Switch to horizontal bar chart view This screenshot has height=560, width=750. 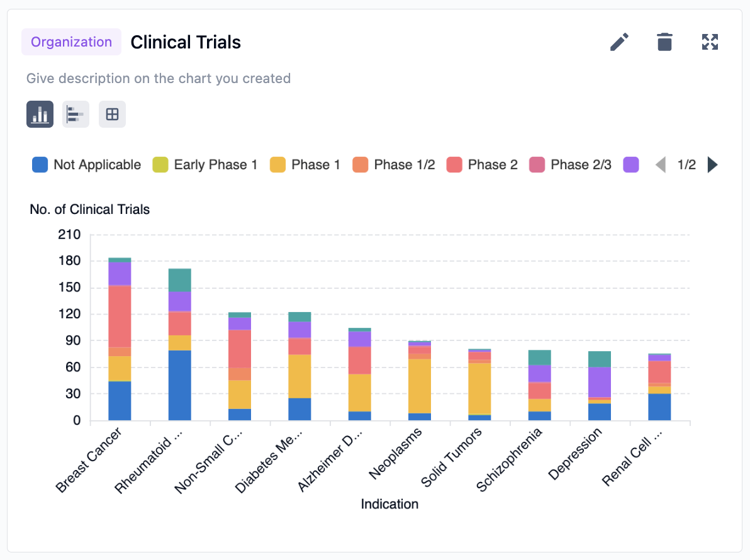[76, 115]
